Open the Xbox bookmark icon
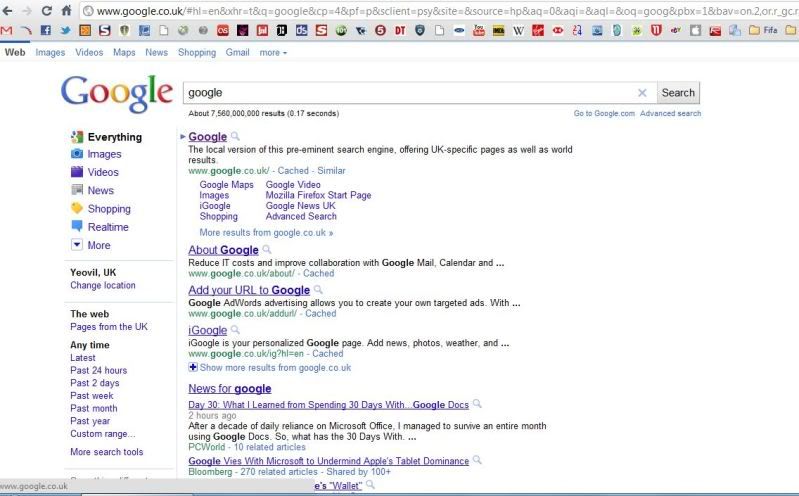799x496 pixels. [183, 31]
